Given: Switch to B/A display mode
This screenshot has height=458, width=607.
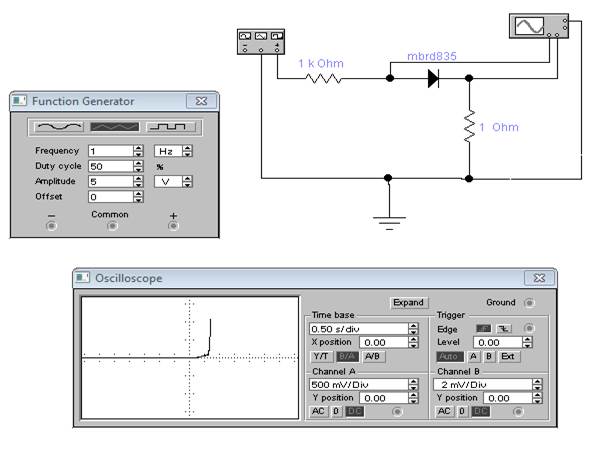Looking at the screenshot, I should [347, 356].
